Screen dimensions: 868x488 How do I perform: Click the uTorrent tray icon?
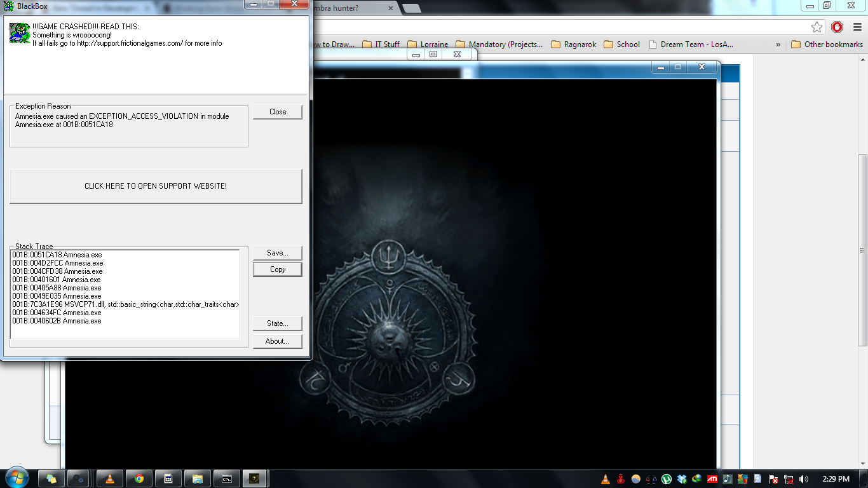click(x=667, y=479)
